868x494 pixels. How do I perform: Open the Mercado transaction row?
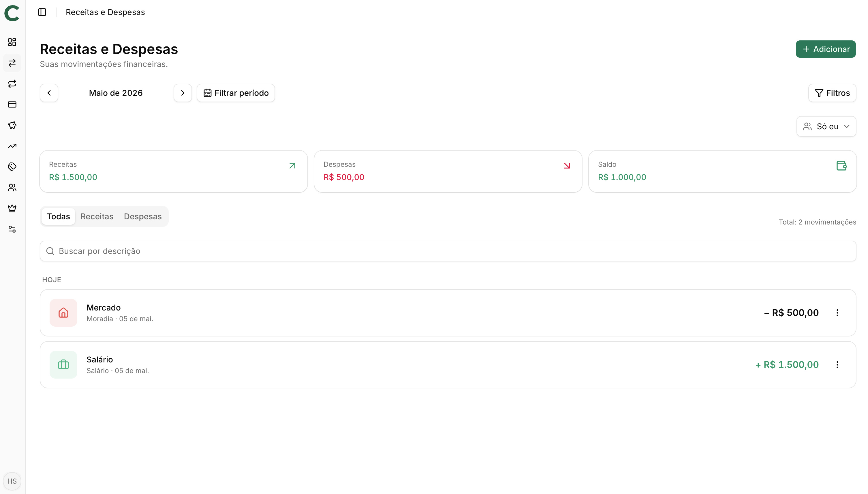[x=448, y=313]
